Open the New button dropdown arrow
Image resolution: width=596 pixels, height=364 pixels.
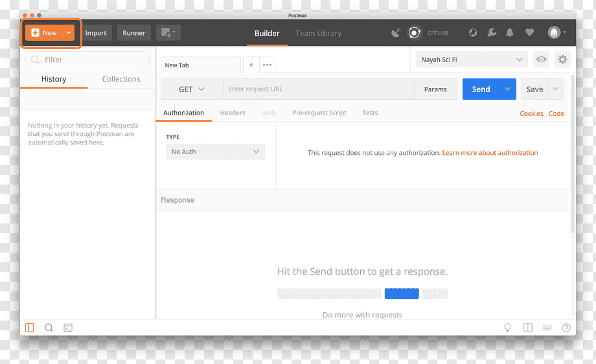pyautogui.click(x=69, y=32)
